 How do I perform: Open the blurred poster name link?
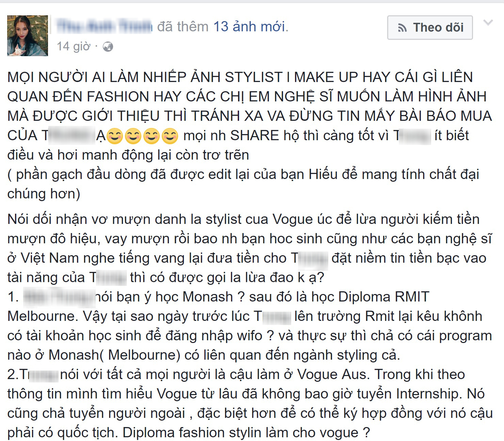104,26
